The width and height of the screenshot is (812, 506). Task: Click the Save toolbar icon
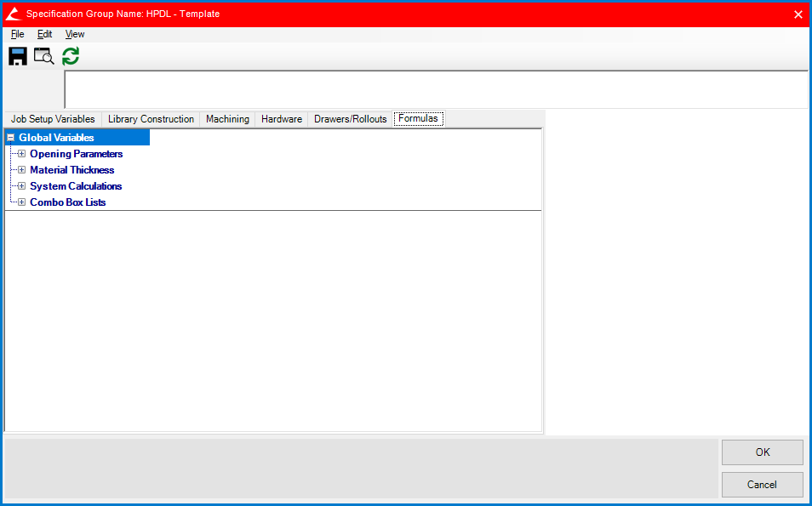click(17, 55)
